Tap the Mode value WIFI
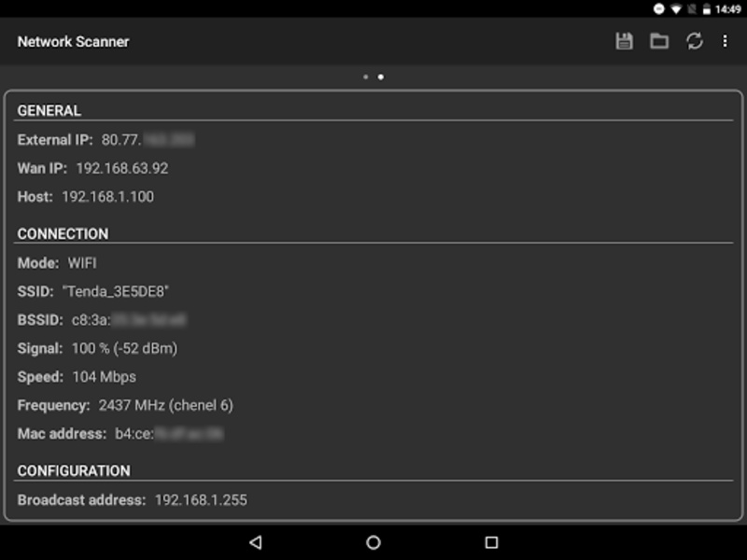Viewport: 747px width, 560px height. [x=82, y=263]
